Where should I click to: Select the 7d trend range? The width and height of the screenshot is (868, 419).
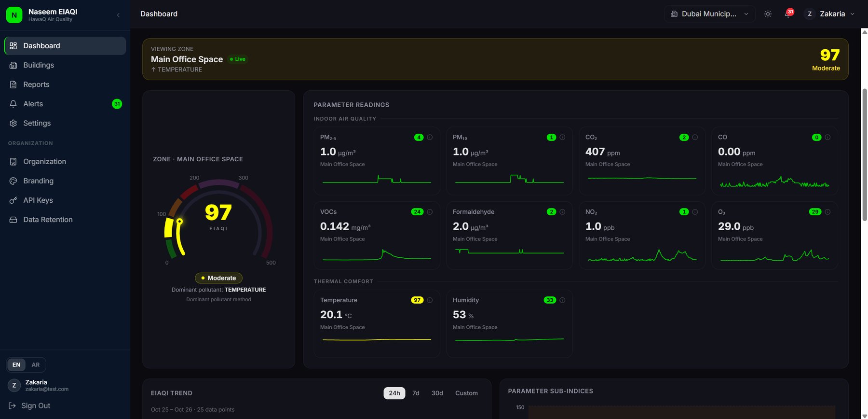tap(416, 393)
